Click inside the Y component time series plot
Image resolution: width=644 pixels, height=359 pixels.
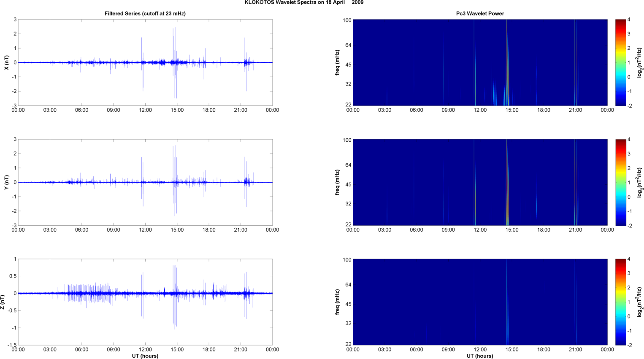coord(145,182)
